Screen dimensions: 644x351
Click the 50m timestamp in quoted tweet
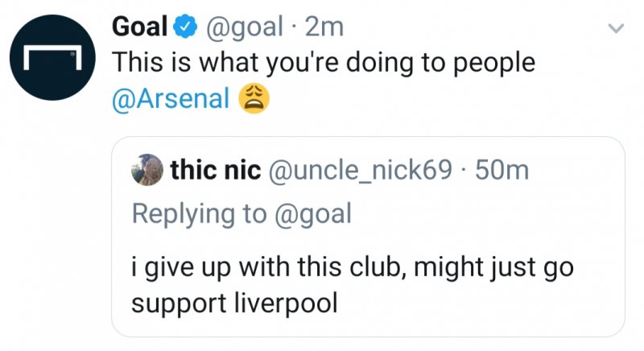[502, 171]
